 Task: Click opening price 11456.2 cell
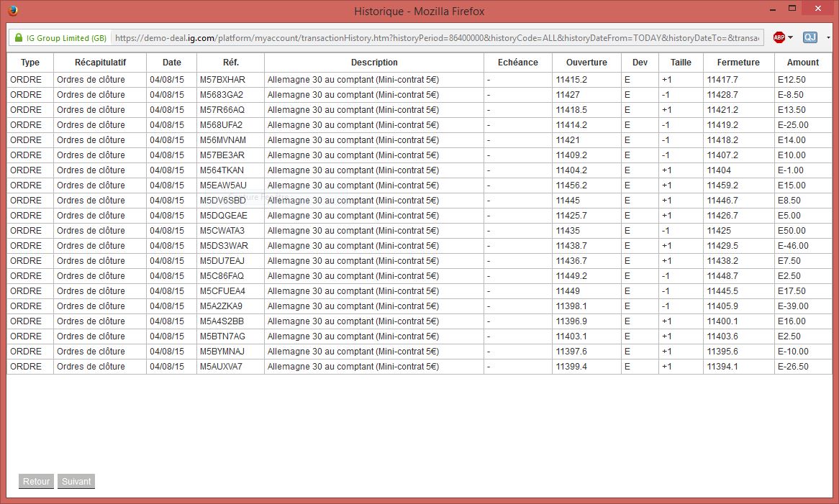pyautogui.click(x=586, y=185)
